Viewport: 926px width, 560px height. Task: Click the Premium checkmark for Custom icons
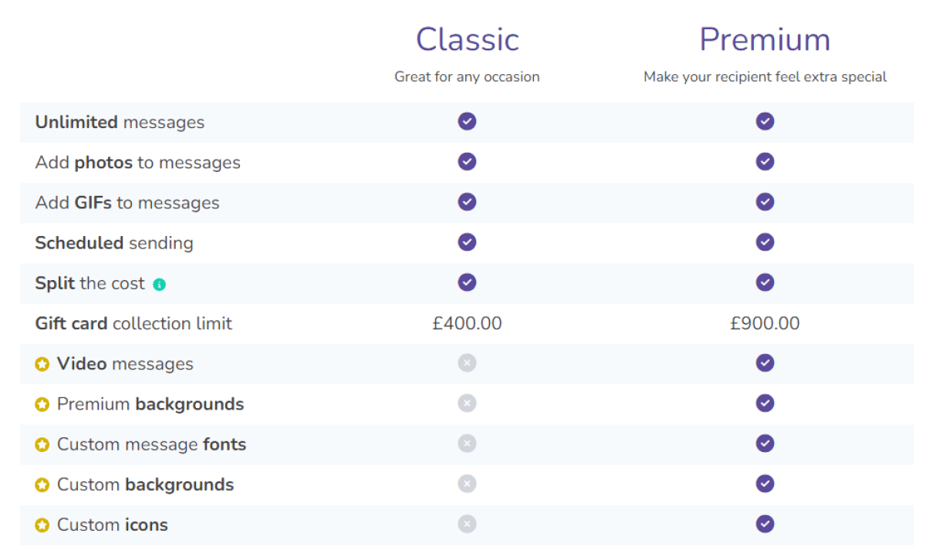pos(765,524)
